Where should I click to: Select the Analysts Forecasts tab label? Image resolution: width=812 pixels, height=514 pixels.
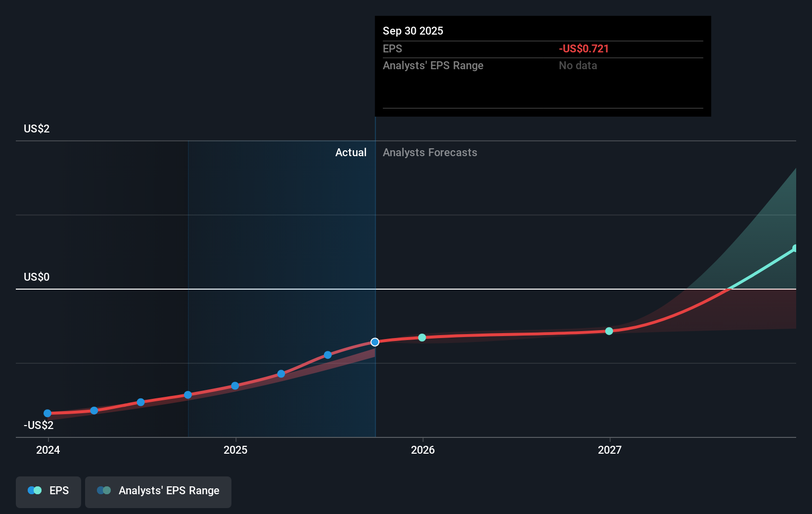pos(429,152)
